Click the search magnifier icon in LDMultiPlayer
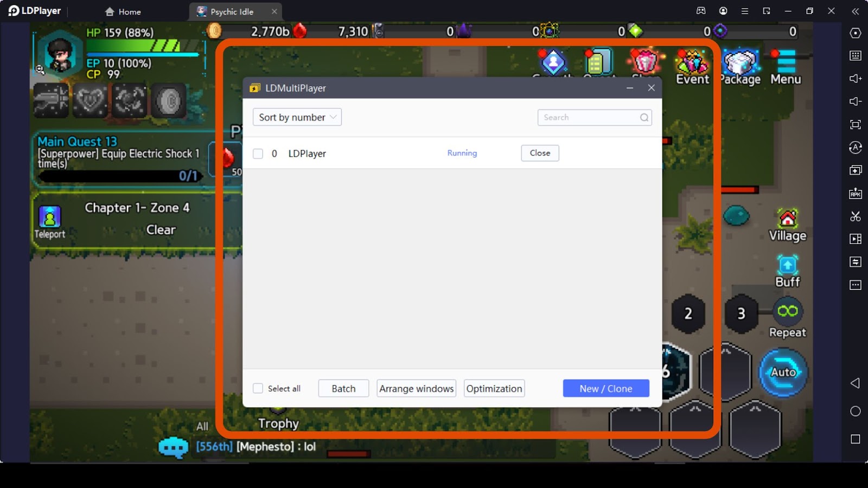This screenshot has height=488, width=868. click(644, 117)
